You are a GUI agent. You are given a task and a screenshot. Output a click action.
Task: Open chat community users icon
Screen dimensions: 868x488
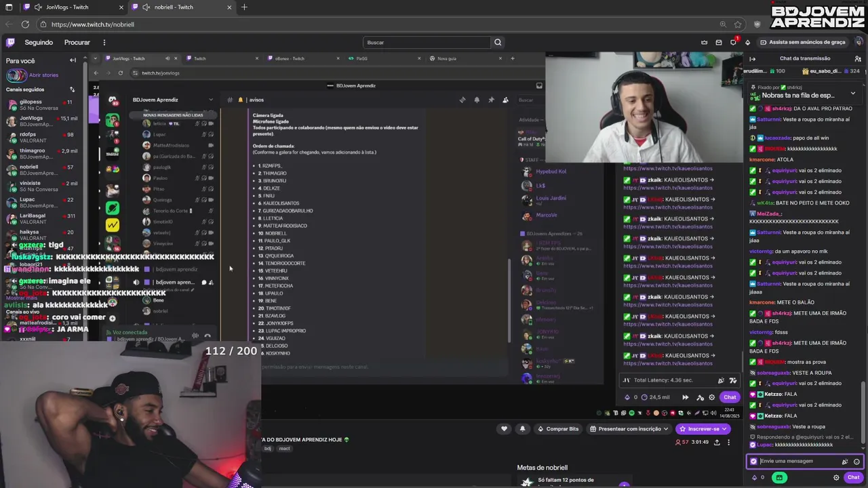pyautogui.click(x=857, y=58)
